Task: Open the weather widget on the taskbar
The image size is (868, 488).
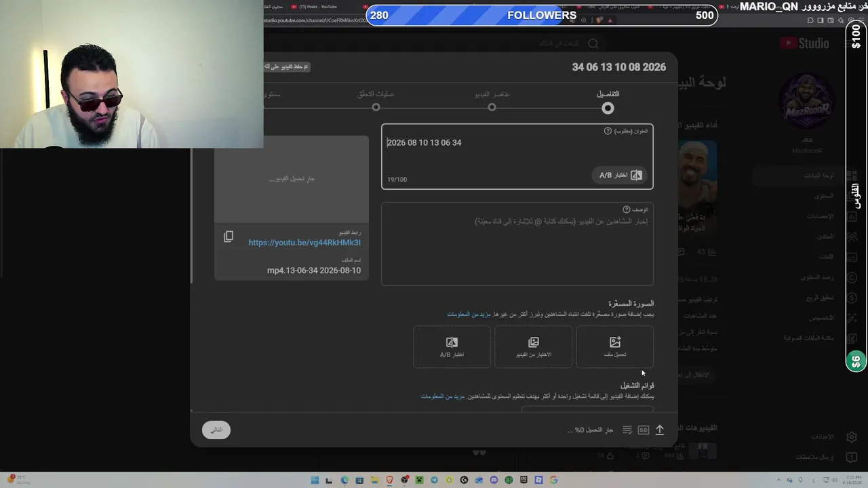Action: 19,480
